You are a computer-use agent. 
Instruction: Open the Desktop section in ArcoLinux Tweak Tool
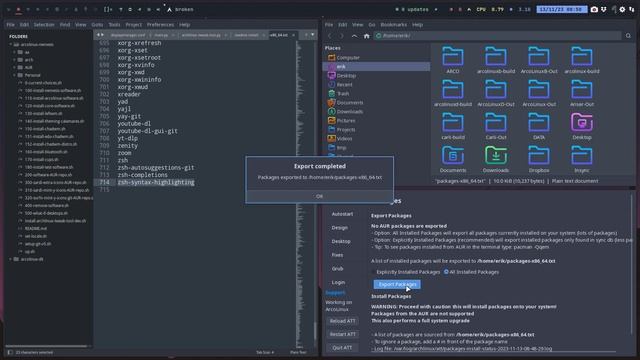341,241
